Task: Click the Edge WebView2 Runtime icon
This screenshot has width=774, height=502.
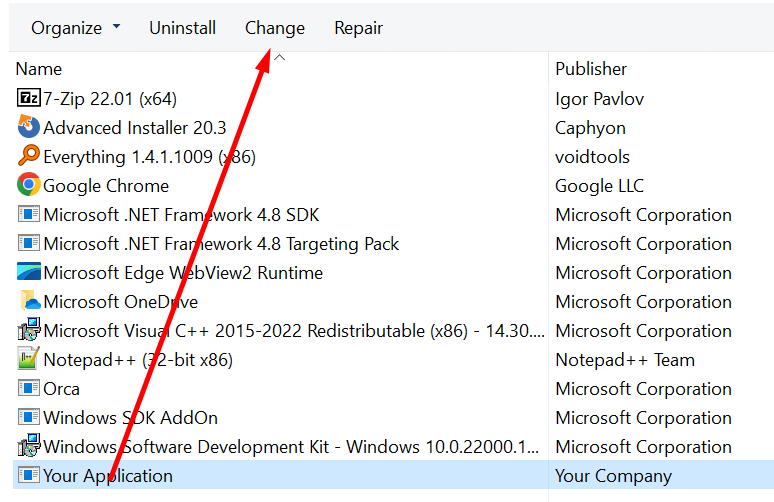Action: pyautogui.click(x=29, y=272)
